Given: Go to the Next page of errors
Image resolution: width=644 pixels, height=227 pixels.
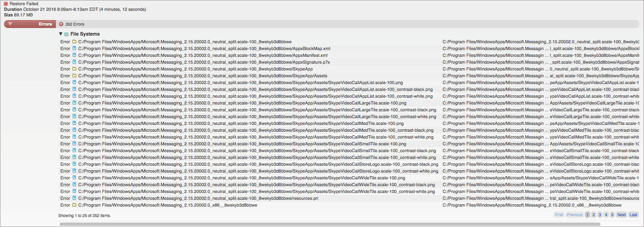Looking at the screenshot, I should pos(622,215).
